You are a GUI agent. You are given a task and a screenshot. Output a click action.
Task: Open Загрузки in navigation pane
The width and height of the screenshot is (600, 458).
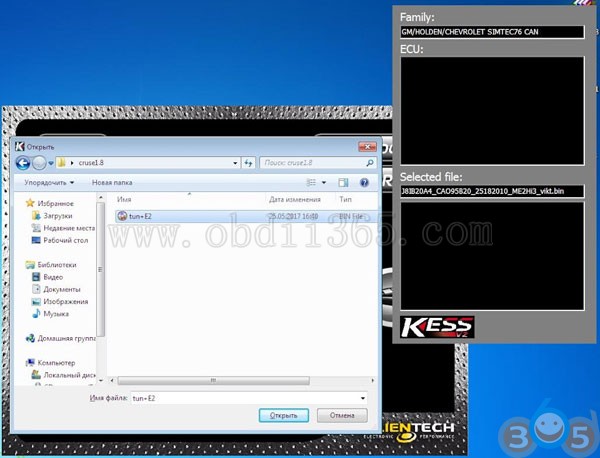pyautogui.click(x=58, y=216)
